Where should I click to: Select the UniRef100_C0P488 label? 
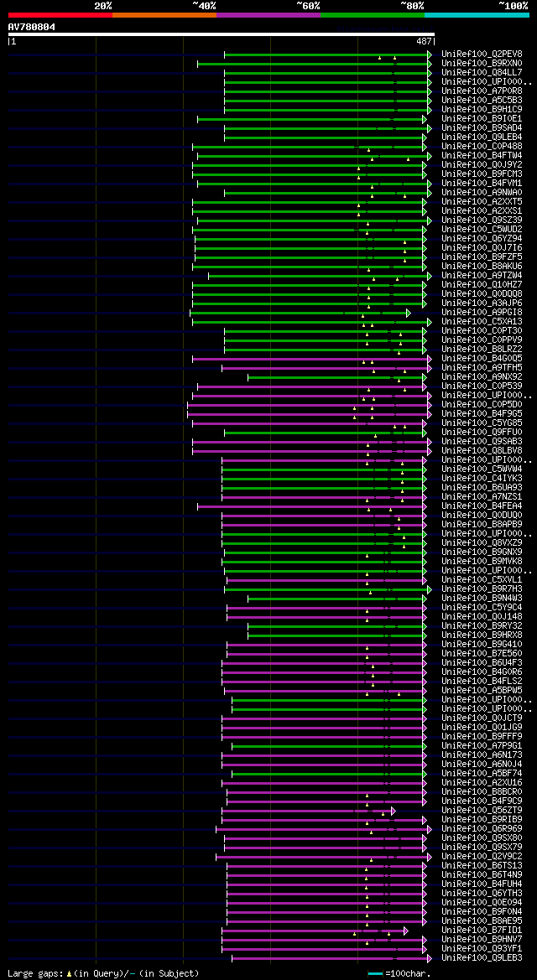click(482, 146)
